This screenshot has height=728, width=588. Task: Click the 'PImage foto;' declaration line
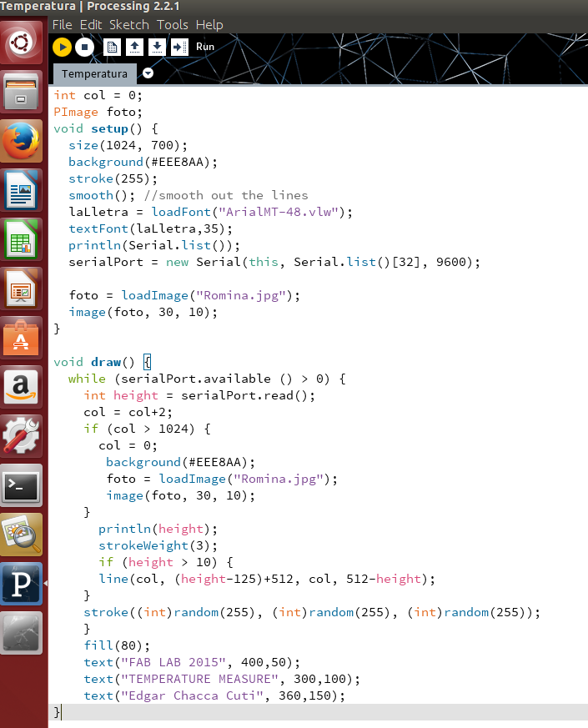(x=98, y=112)
